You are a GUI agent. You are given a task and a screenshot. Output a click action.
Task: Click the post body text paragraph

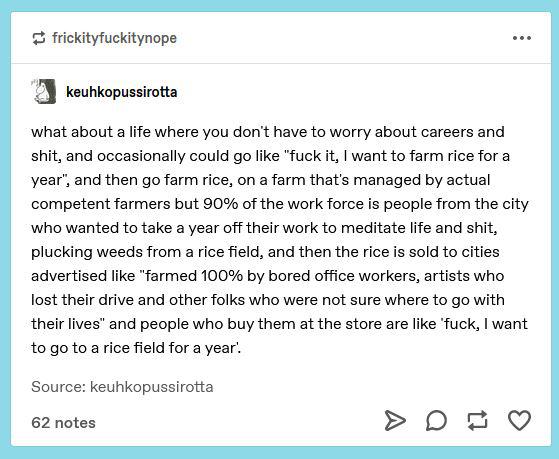pos(280,240)
